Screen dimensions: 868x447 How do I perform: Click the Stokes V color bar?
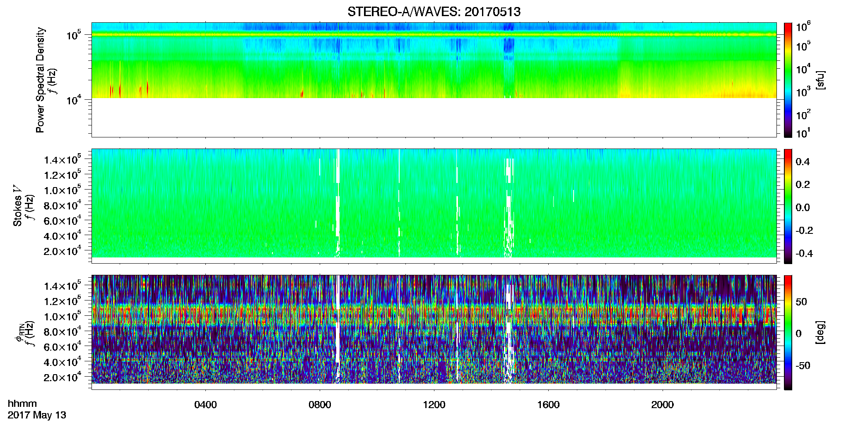(788, 206)
